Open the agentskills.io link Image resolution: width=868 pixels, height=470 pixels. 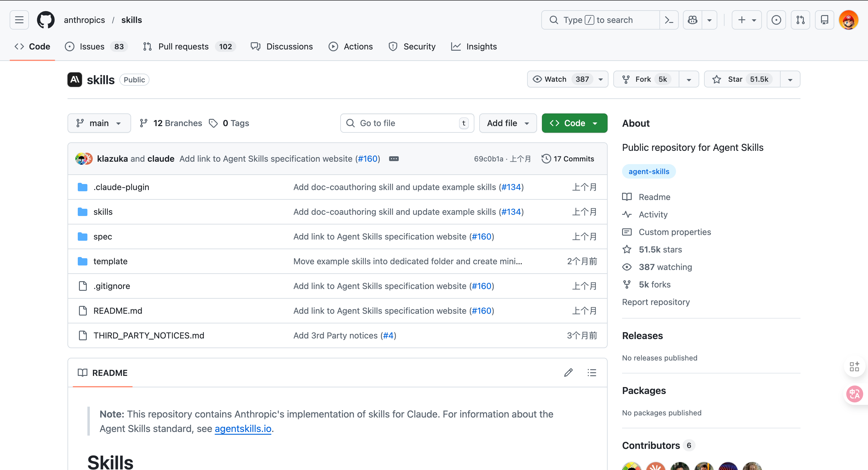coord(243,429)
